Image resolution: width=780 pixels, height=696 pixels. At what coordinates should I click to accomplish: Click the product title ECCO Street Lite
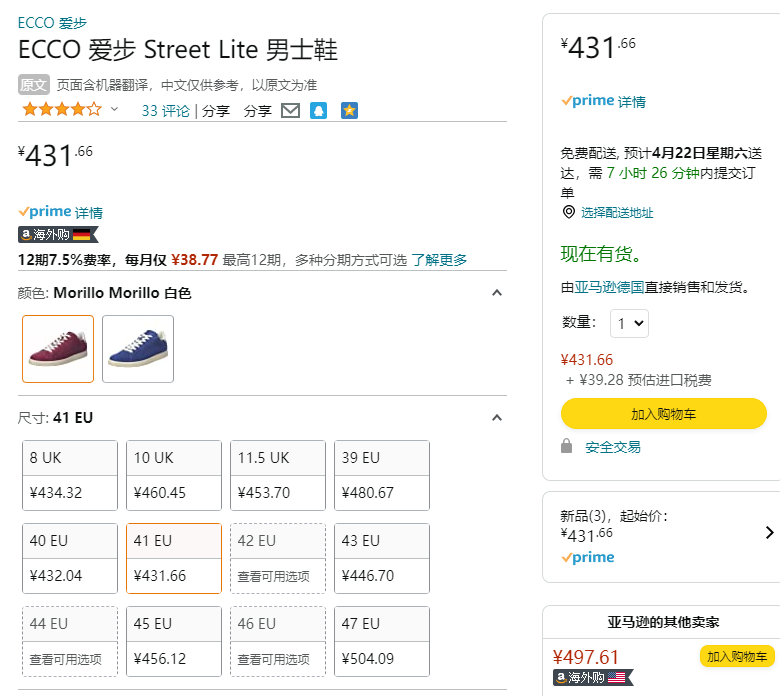[x=178, y=50]
